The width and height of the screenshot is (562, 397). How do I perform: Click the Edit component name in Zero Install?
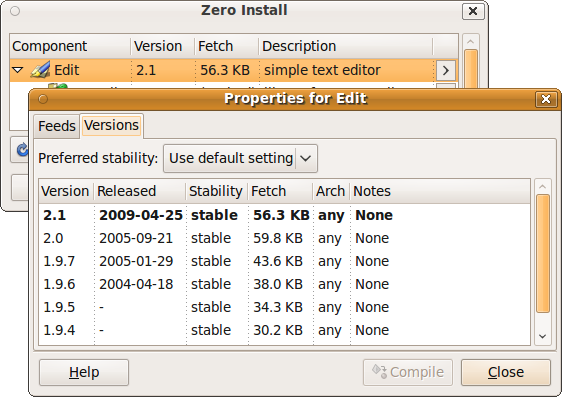click(67, 70)
